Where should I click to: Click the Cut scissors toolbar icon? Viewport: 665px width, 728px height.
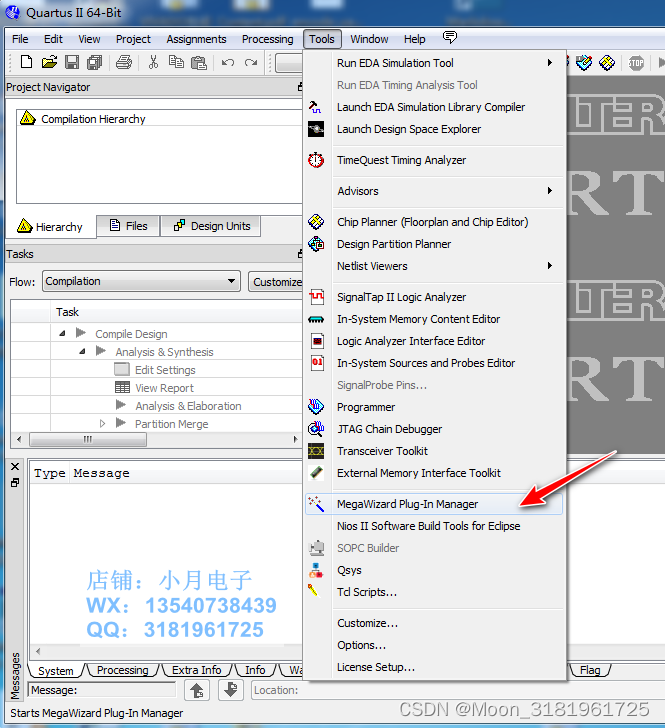pos(153,62)
